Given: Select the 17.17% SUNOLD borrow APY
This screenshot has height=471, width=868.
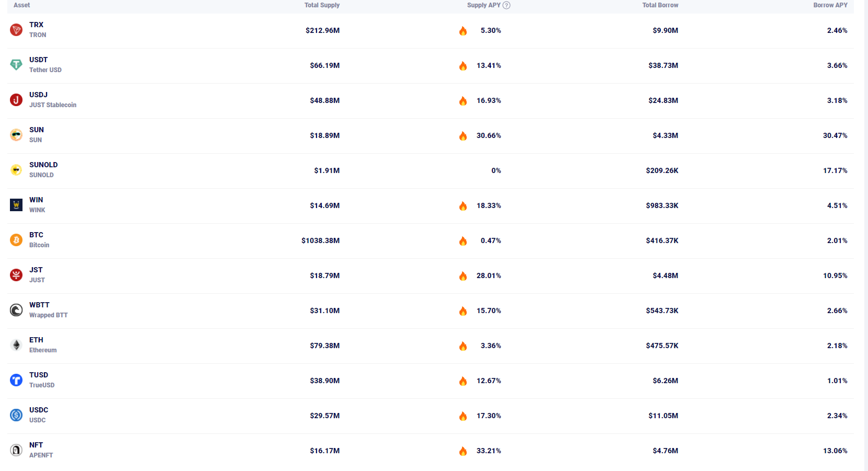Looking at the screenshot, I should pyautogui.click(x=835, y=170).
